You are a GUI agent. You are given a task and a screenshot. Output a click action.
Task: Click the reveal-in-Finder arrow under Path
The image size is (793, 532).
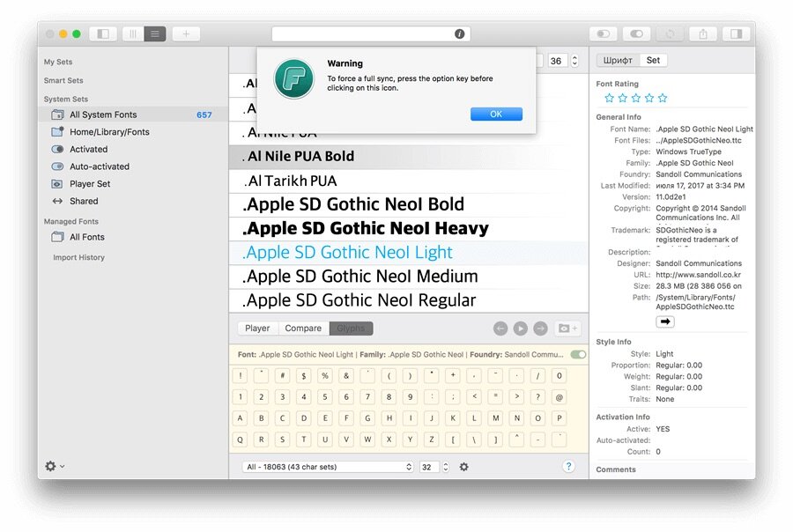(665, 321)
